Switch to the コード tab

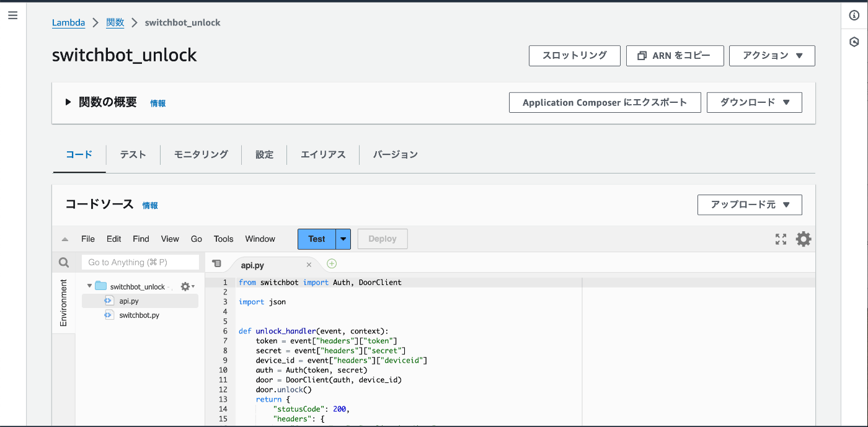pos(79,155)
